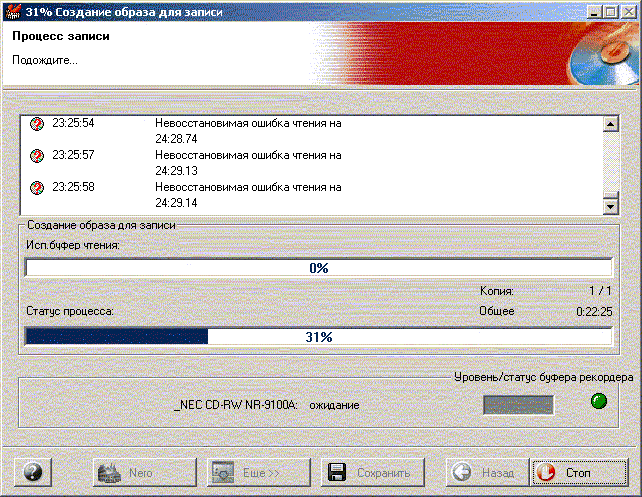Click the back arrow icon on Назад
642x497 pixels.
462,472
